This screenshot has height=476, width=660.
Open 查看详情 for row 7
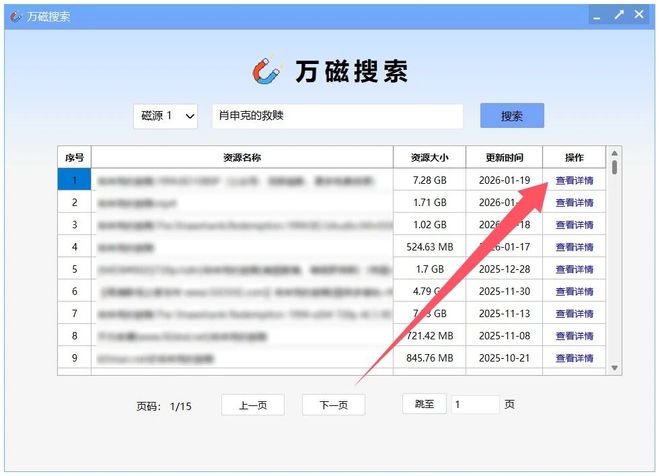(x=574, y=314)
